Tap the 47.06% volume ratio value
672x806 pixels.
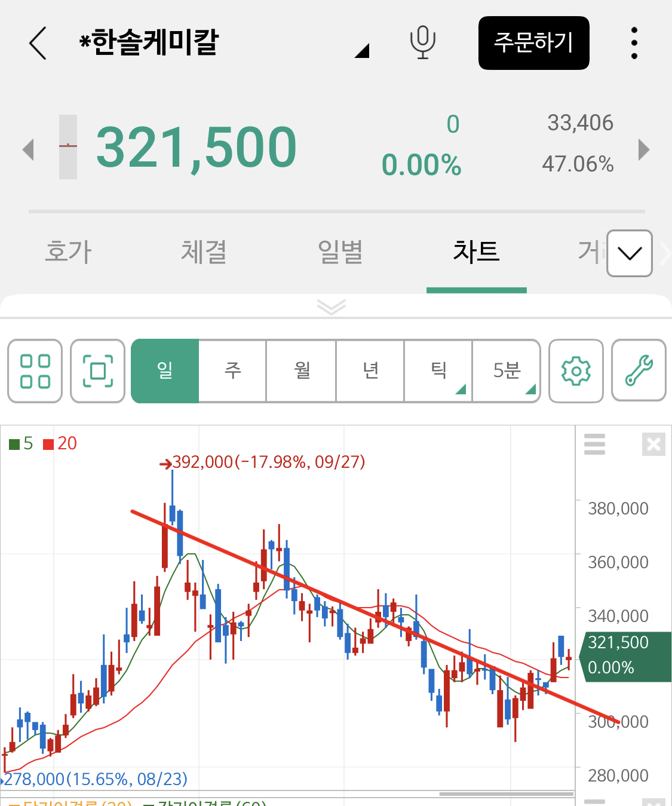[578, 164]
